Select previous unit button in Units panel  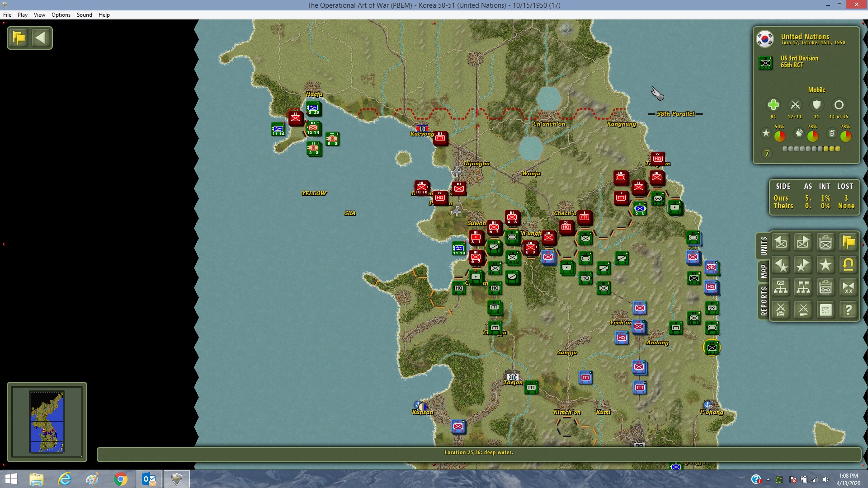(781, 242)
